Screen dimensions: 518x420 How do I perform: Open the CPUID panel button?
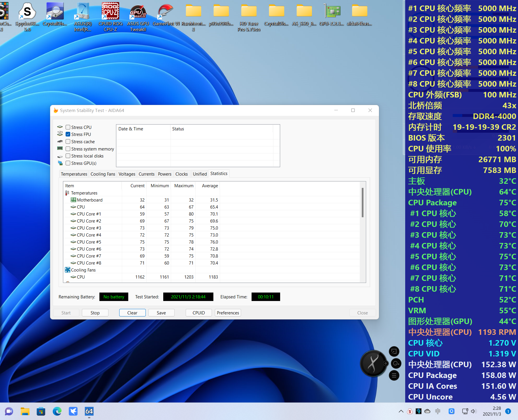point(199,313)
